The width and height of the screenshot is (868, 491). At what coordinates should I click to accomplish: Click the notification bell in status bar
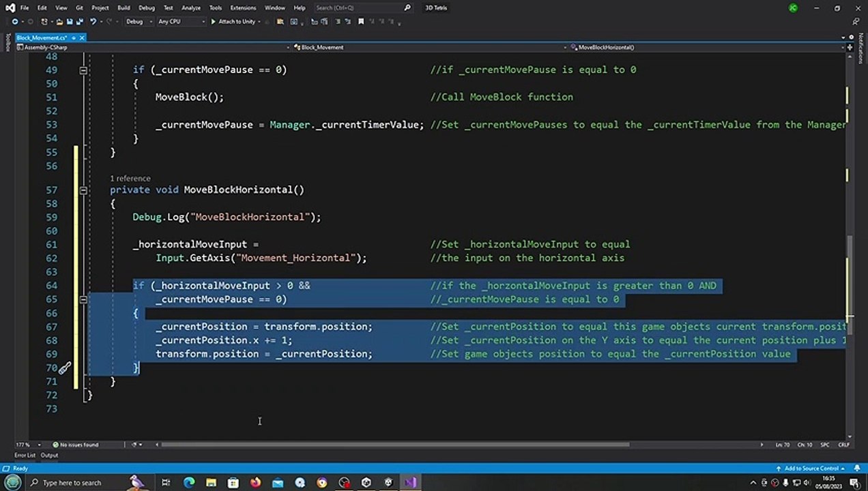856,468
